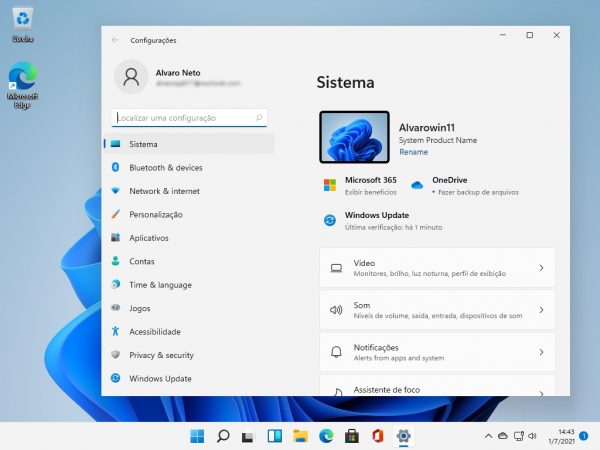Expand the Notificações chevron
This screenshot has width=600, height=450.
[541, 352]
